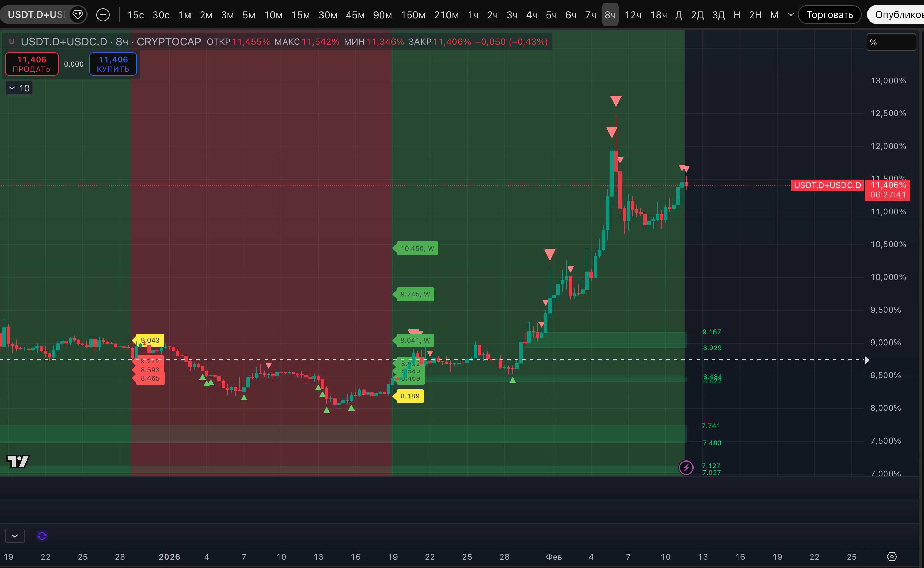The width and height of the screenshot is (924, 568).
Task: Select the 8ч timeframe
Action: point(610,15)
